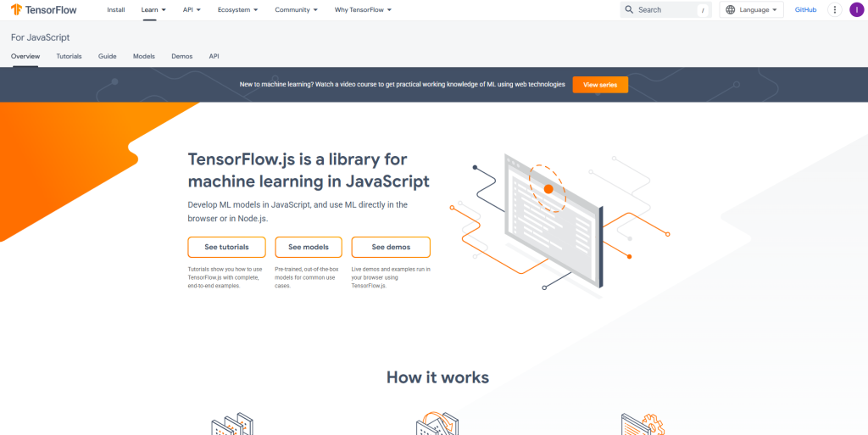The height and width of the screenshot is (435, 868).
Task: Click the slash shortcut key in search box
Action: click(703, 10)
